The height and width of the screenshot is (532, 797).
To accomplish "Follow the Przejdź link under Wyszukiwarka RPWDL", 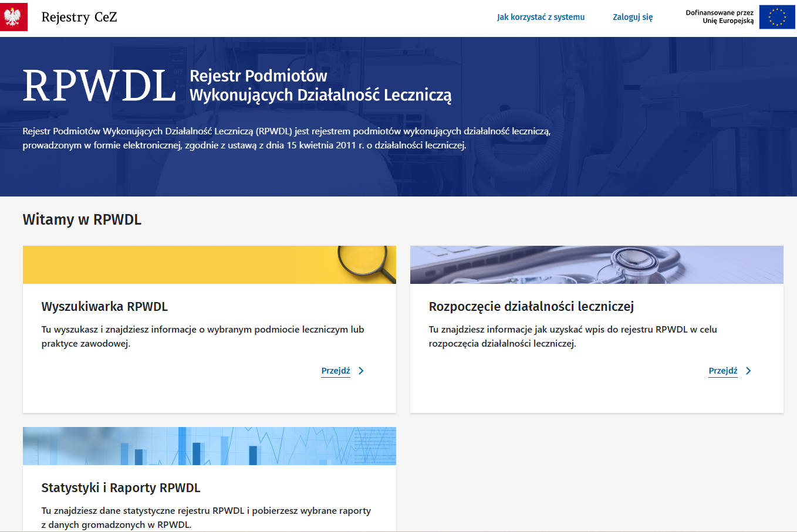I will click(x=336, y=371).
